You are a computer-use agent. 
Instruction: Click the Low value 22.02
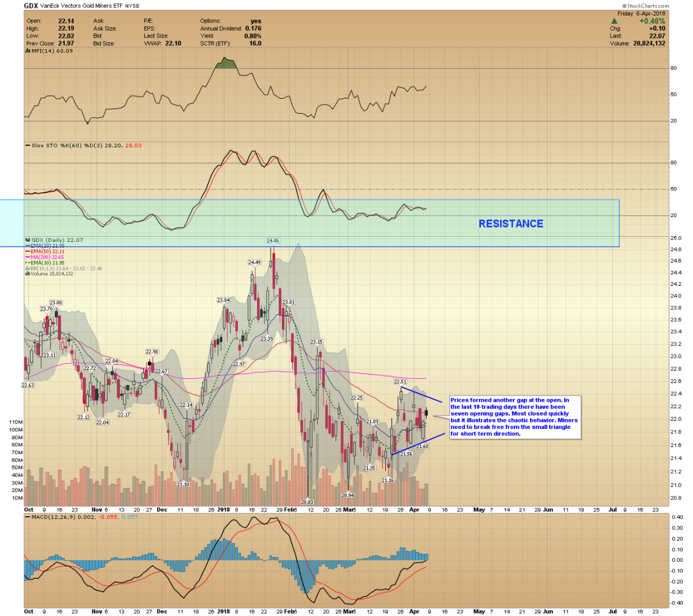[x=66, y=36]
